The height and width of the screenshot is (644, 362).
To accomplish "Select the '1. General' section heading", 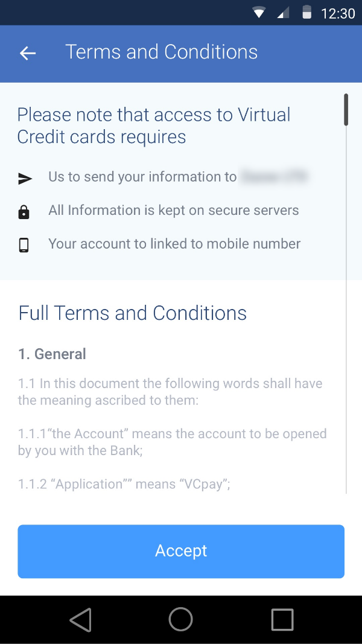I will [x=52, y=354].
